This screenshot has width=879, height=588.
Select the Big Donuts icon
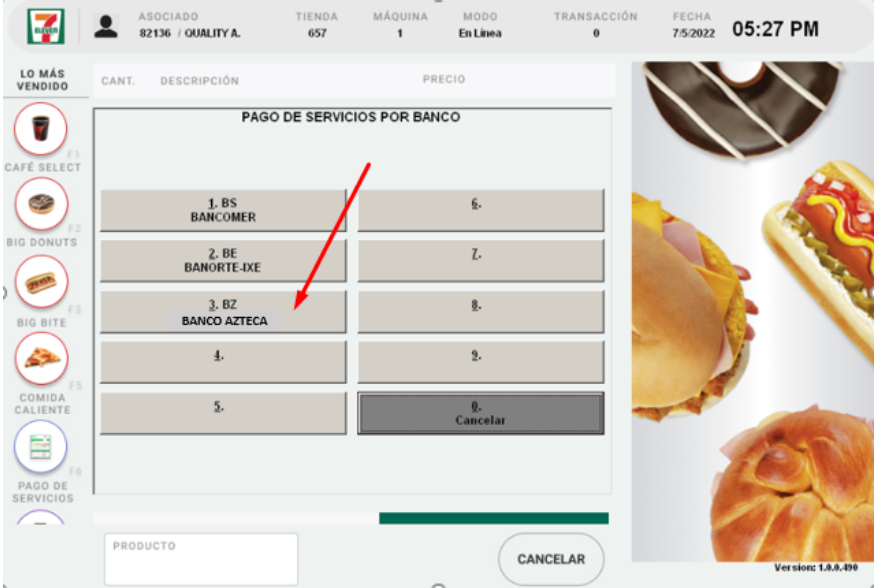(x=41, y=204)
